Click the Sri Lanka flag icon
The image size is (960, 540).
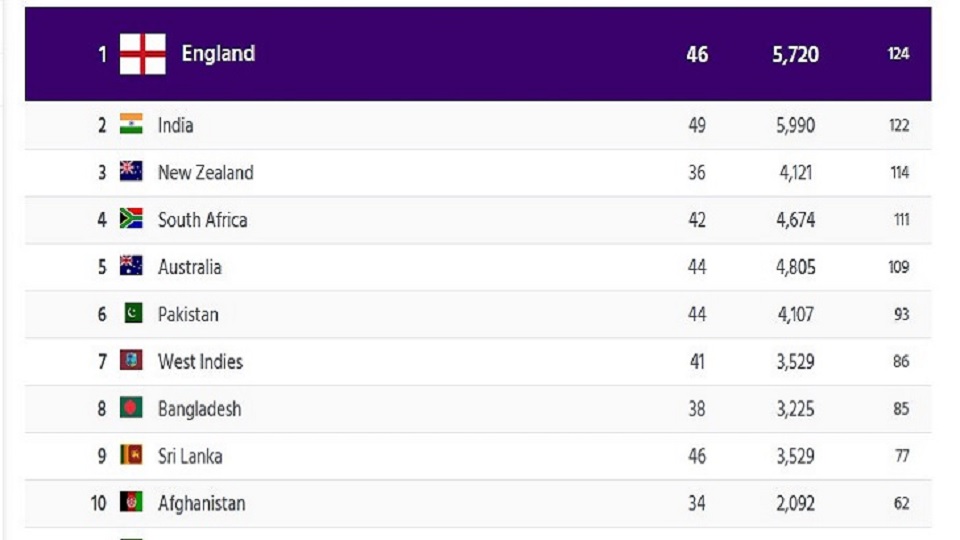tap(131, 455)
